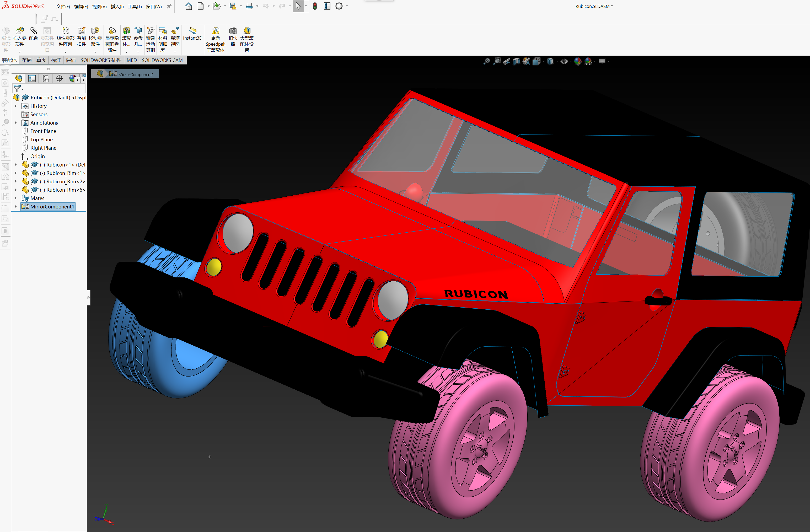Rebuild the model with the traffic light icon
Screen dimensions: 810x532
point(315,6)
